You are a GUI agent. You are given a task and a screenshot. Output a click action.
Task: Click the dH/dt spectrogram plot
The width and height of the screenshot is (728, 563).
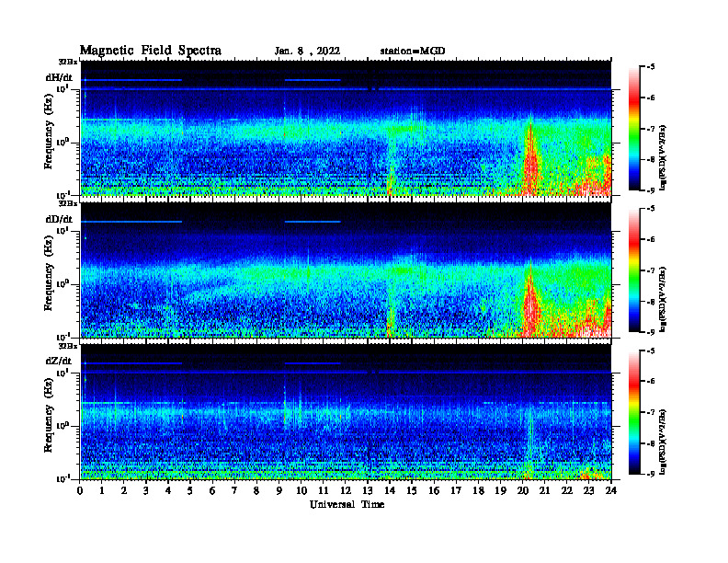(346, 128)
